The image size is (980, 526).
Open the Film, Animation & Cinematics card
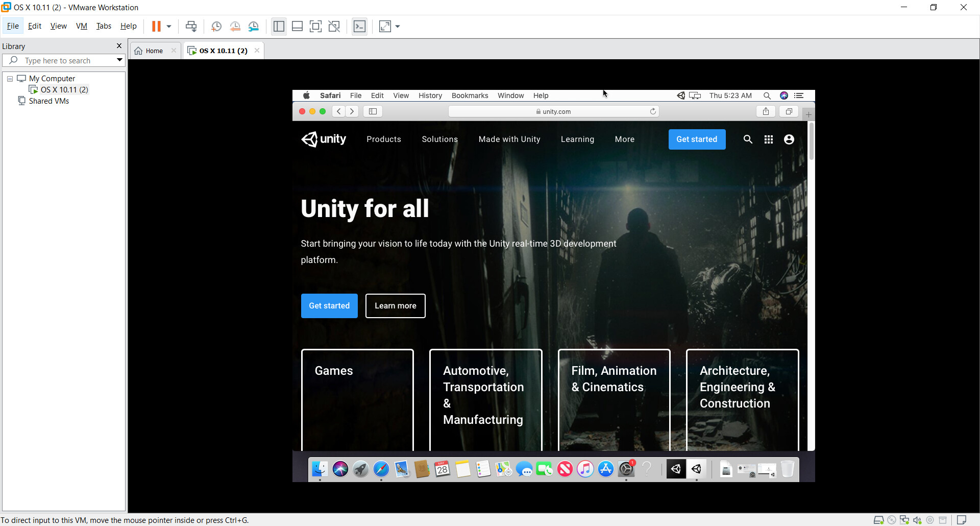click(x=614, y=400)
